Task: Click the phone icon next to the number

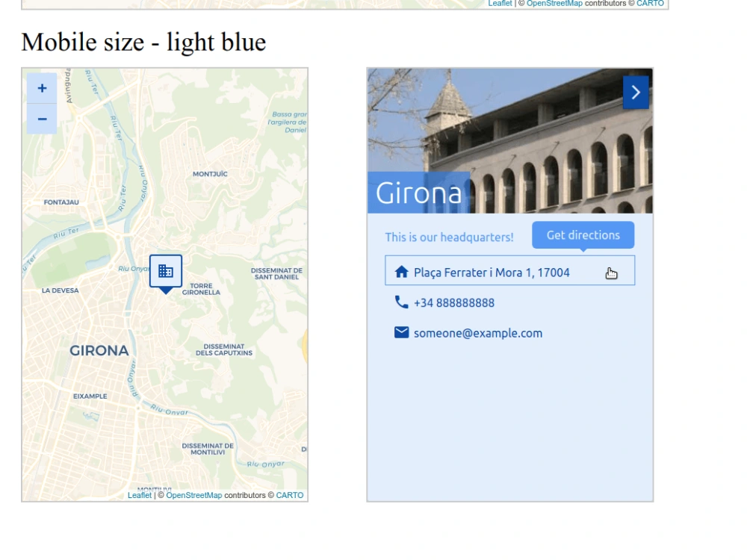Action: (x=402, y=302)
